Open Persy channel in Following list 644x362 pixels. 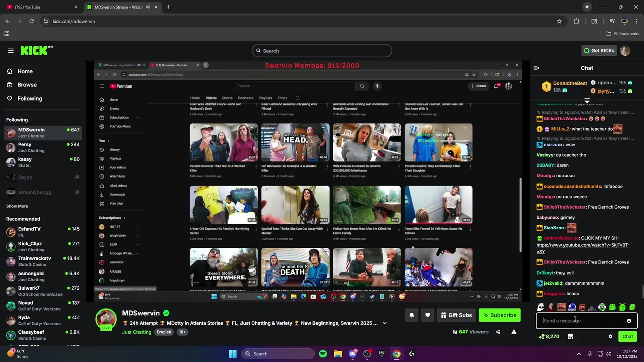click(43, 147)
